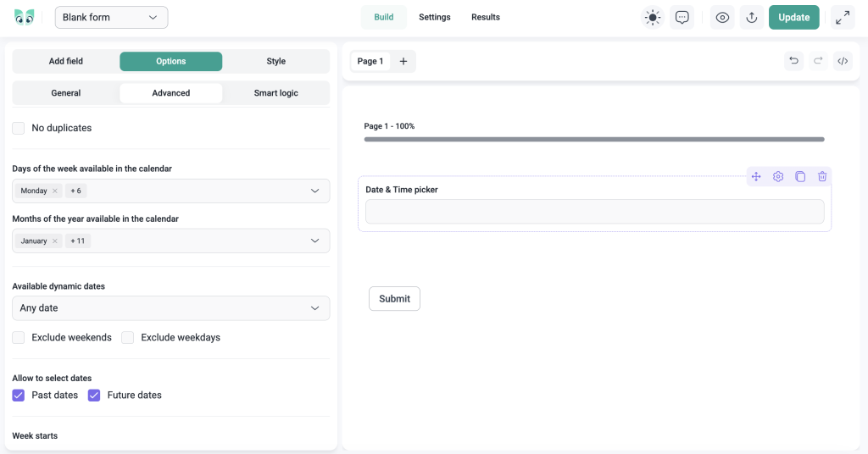Click the Week starts label

click(35, 435)
